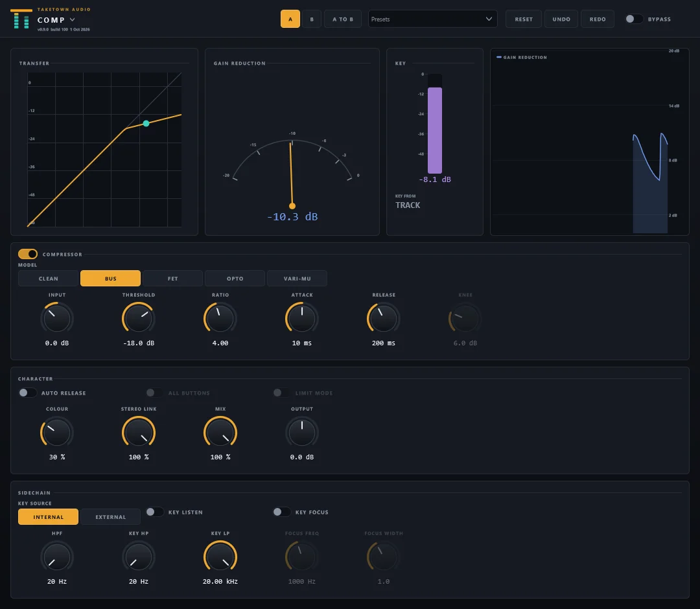The image size is (700, 609).
Task: Click the Key LP value 20.00 kHz
Action: click(220, 581)
